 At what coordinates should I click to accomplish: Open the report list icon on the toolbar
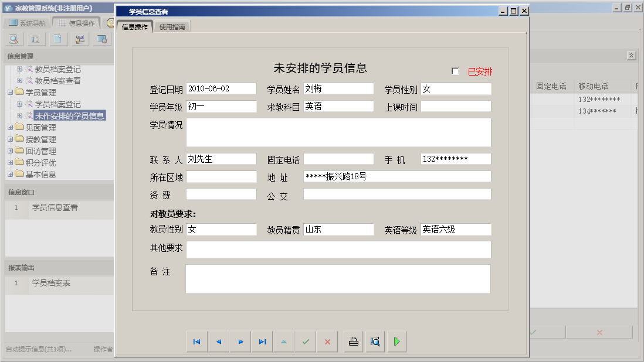point(35,39)
